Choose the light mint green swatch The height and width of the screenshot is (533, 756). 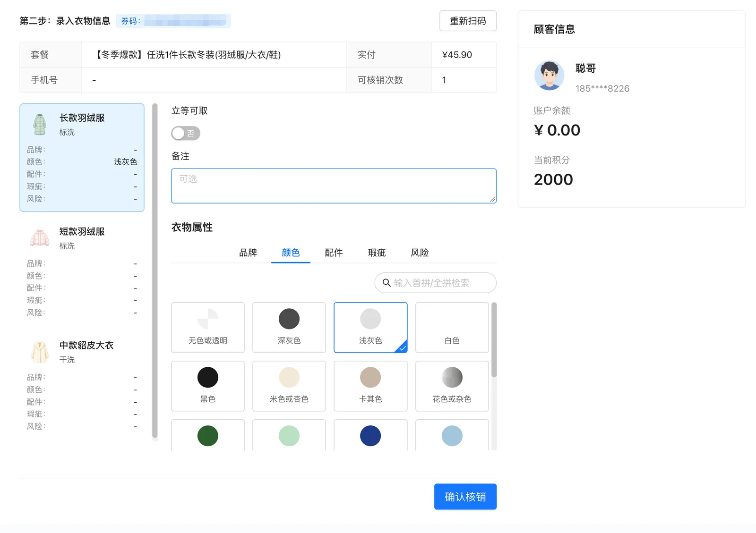(289, 435)
